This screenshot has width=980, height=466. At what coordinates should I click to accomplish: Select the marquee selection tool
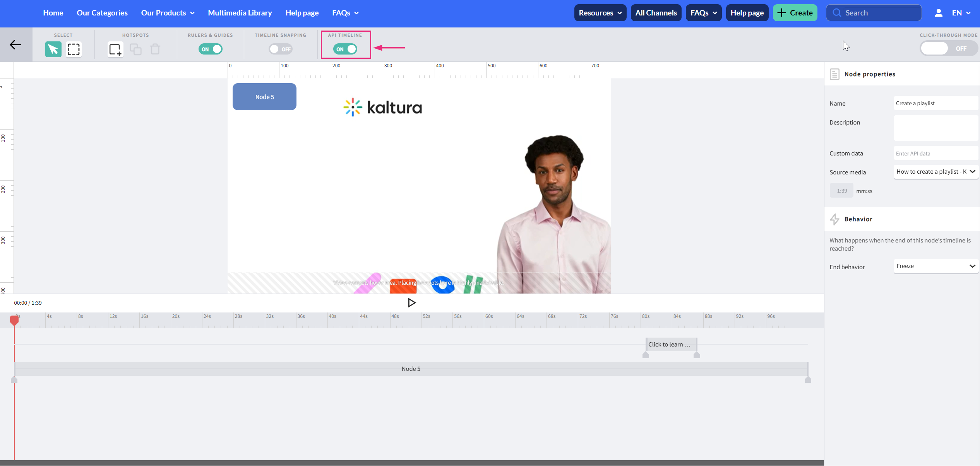[x=74, y=49]
